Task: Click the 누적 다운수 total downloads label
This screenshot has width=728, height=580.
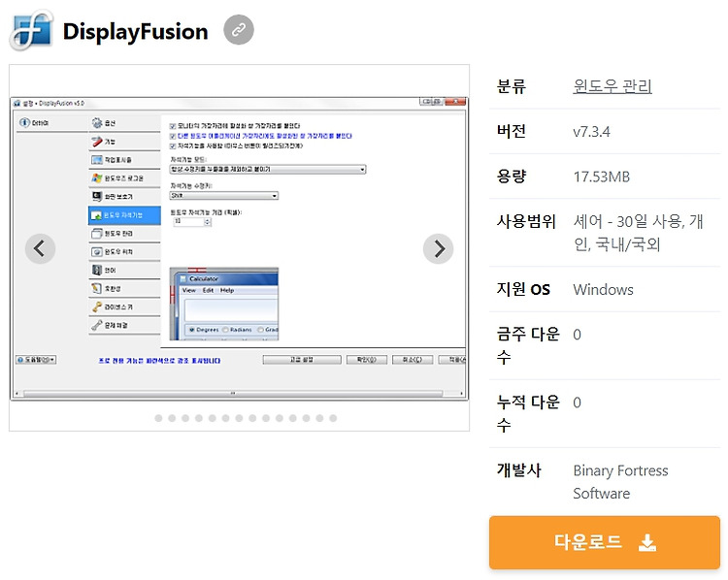Action: [x=528, y=413]
